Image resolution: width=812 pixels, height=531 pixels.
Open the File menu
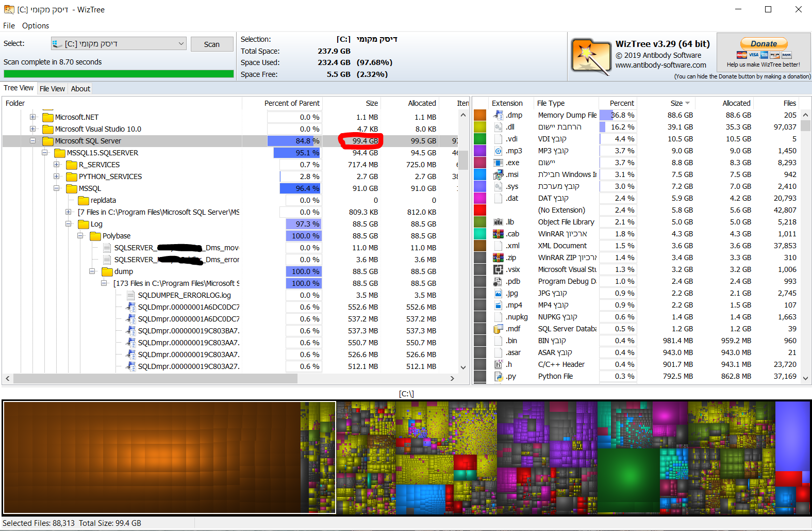pos(9,26)
